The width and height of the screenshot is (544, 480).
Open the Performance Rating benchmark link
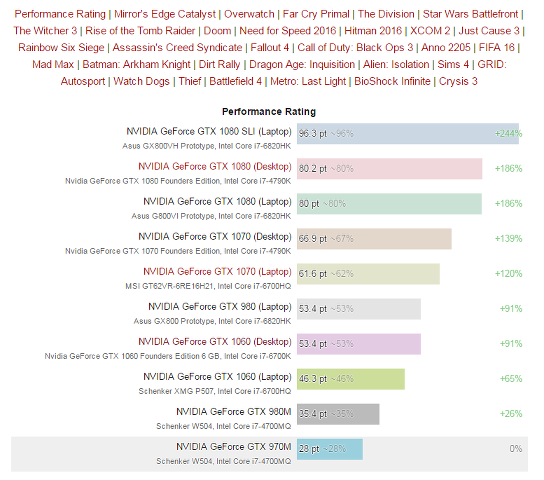pos(60,14)
